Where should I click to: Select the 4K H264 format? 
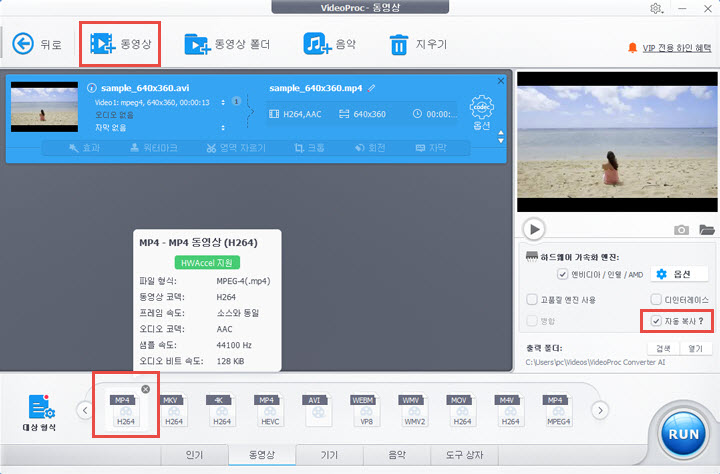222,410
